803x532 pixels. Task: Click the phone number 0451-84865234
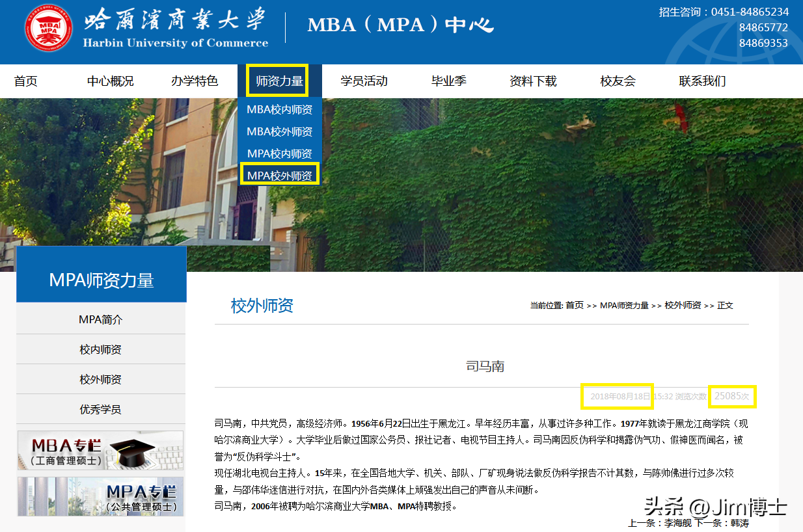coord(750,12)
